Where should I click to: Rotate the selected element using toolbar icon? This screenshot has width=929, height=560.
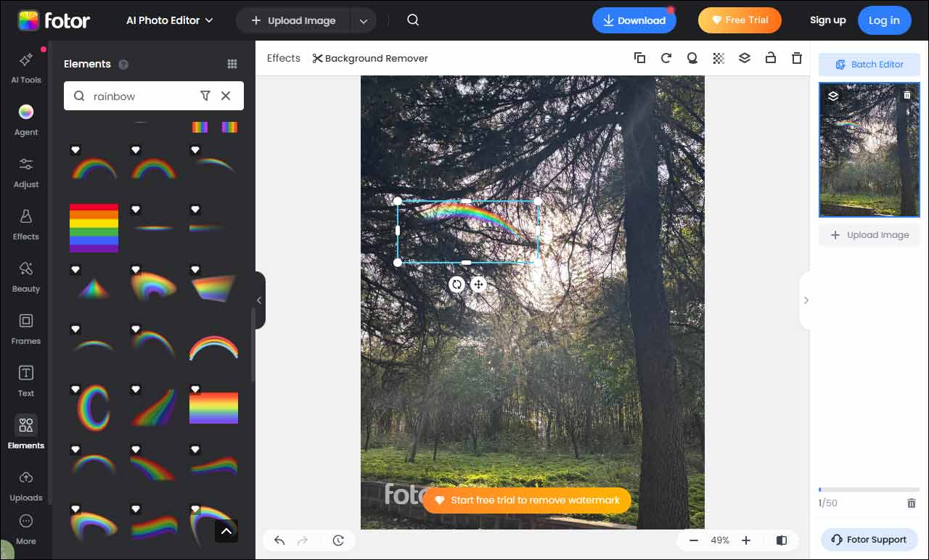click(666, 58)
